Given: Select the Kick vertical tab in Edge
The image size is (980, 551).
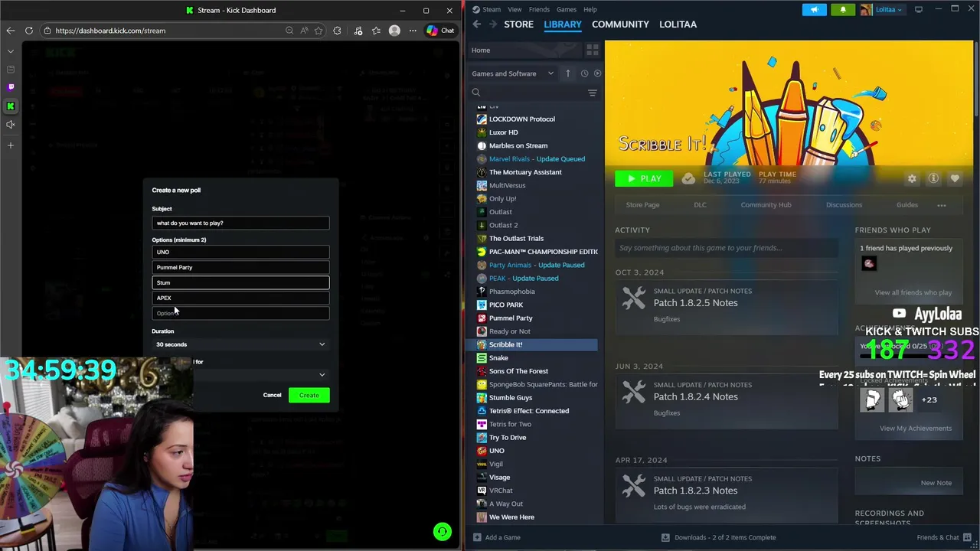Looking at the screenshot, I should (x=11, y=106).
